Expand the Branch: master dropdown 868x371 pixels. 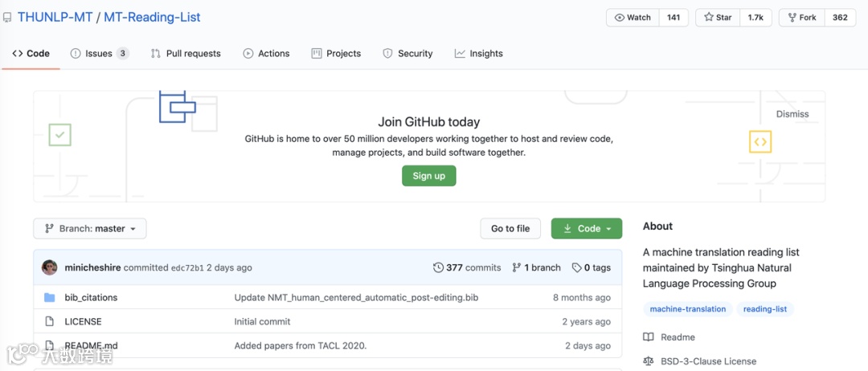coord(90,229)
